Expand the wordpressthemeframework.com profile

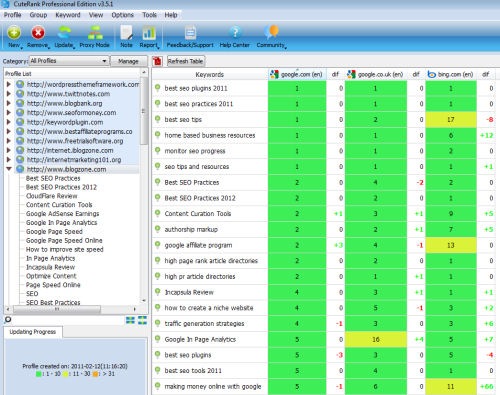point(9,84)
